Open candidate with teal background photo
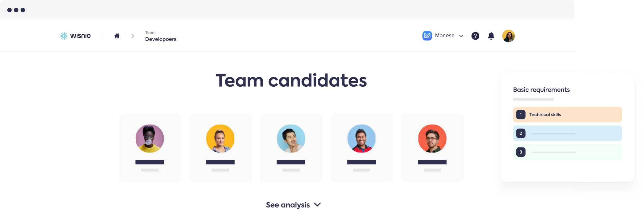Viewport: 644px width, 218px height. coord(291,138)
